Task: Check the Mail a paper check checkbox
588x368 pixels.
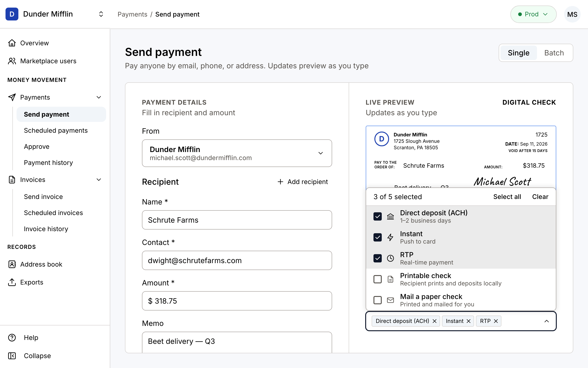Action: click(378, 300)
